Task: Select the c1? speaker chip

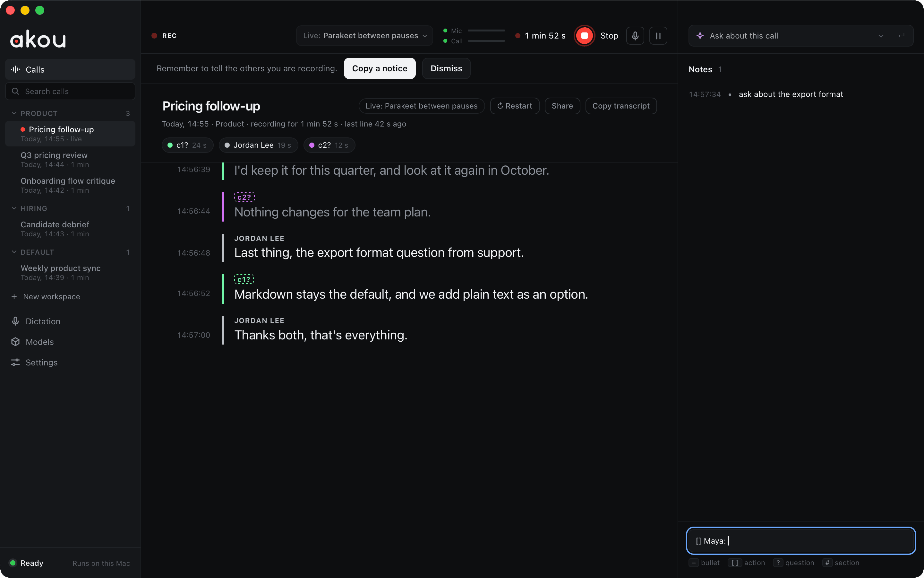Action: tap(187, 145)
